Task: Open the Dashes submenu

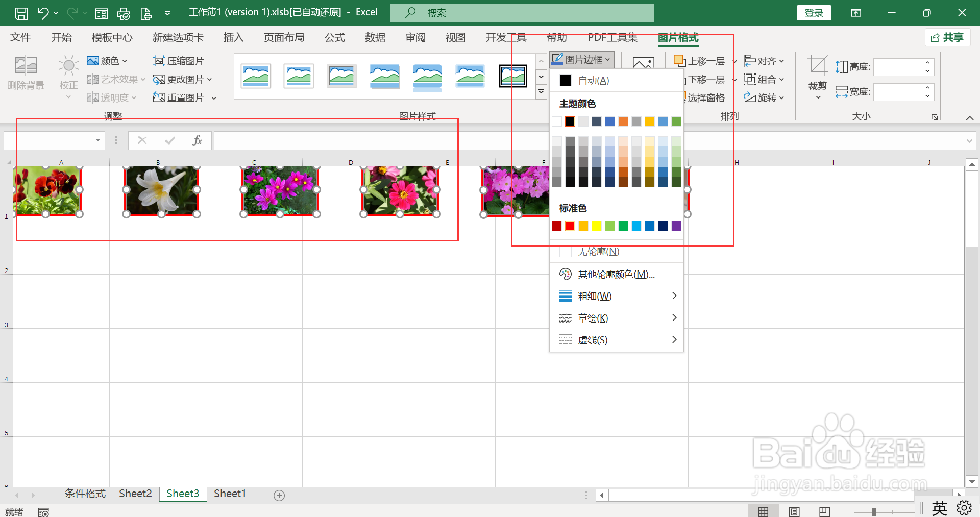Action: [616, 340]
